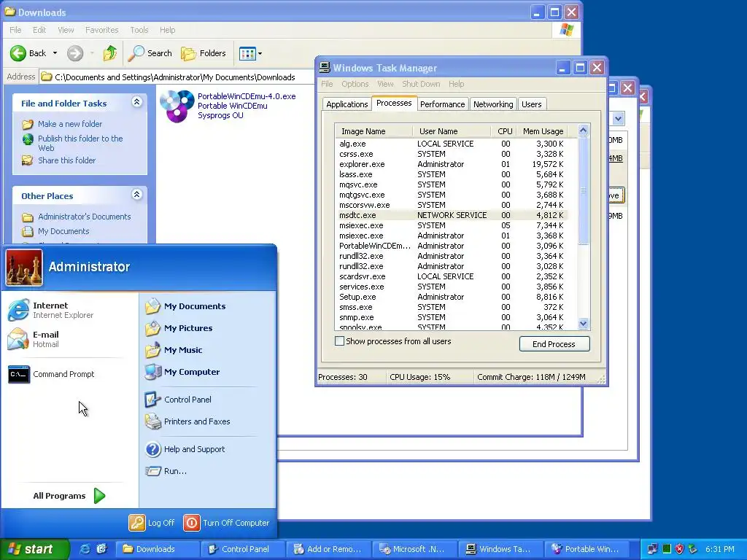The width and height of the screenshot is (747, 560).
Task: Click the red shield tray icon
Action: tap(679, 549)
